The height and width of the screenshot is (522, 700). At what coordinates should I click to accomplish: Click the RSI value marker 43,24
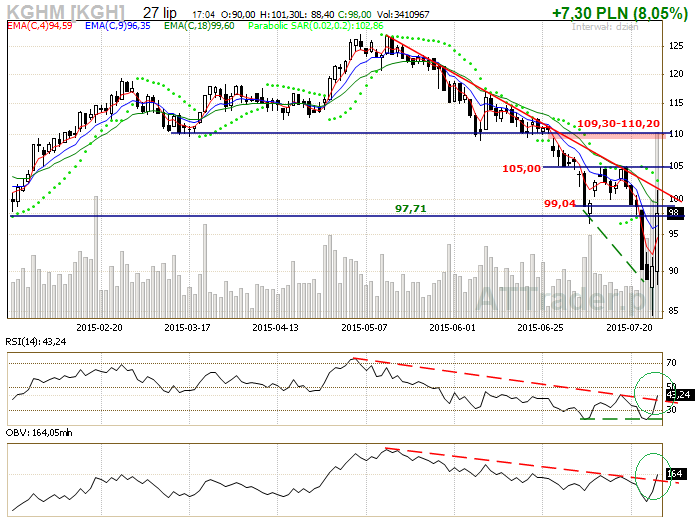(679, 395)
